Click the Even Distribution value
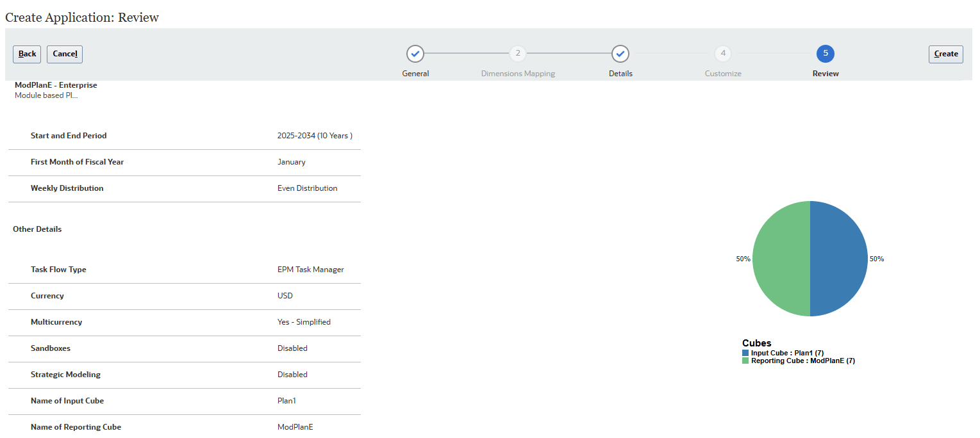This screenshot has width=980, height=438. (x=307, y=188)
